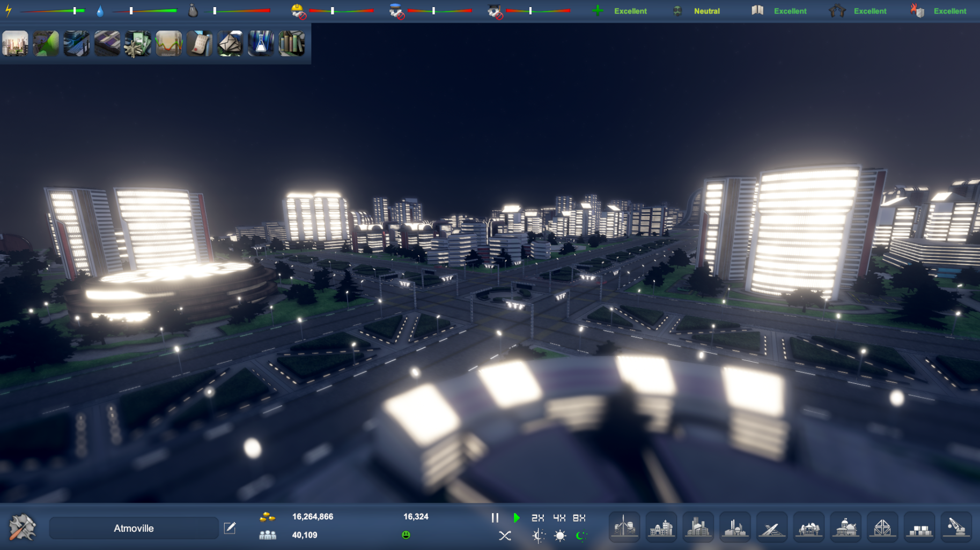This screenshot has width=980, height=550.
Task: Open the government and observatory buildings menu
Action: (846, 527)
